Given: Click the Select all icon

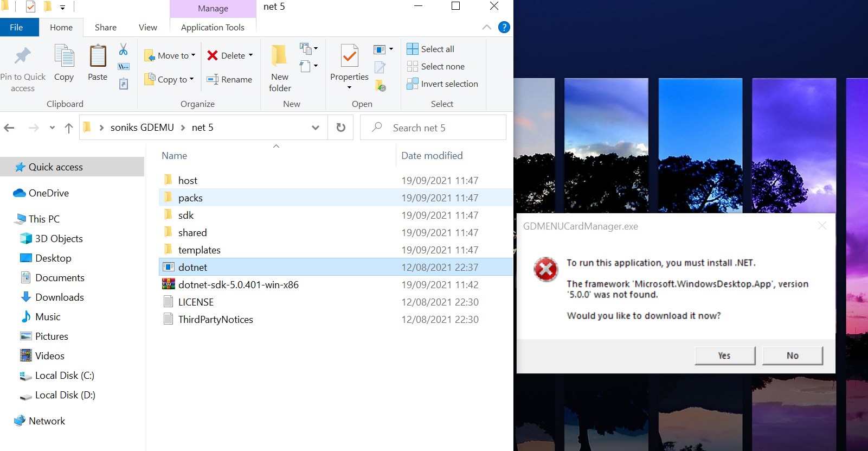Looking at the screenshot, I should pyautogui.click(x=413, y=49).
